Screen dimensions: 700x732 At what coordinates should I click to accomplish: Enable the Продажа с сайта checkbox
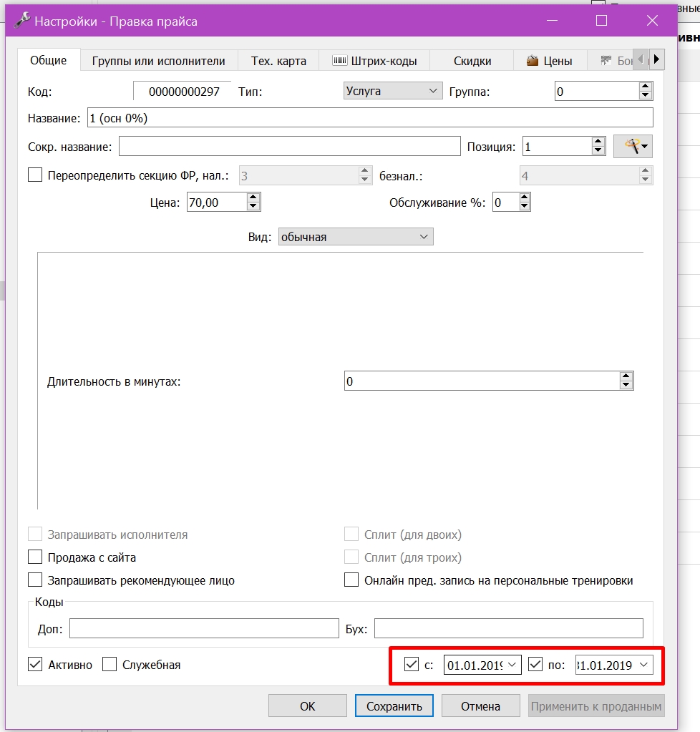click(x=35, y=557)
